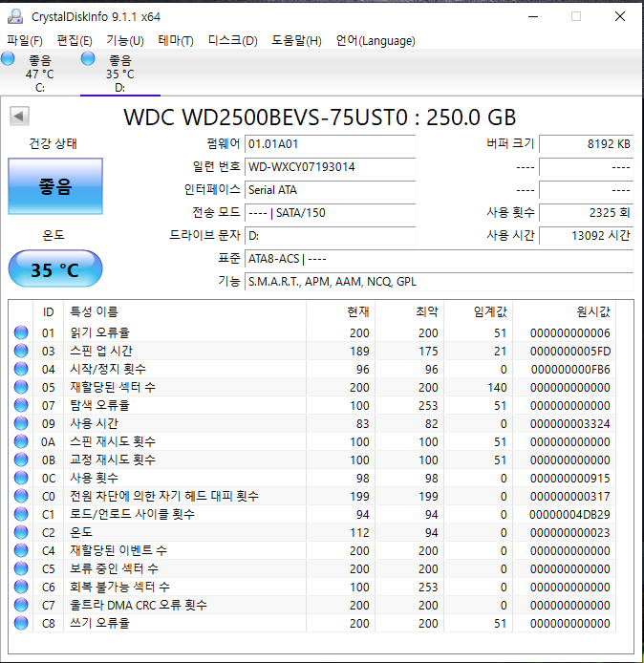Click the interface field Serial ATA

[331, 190]
